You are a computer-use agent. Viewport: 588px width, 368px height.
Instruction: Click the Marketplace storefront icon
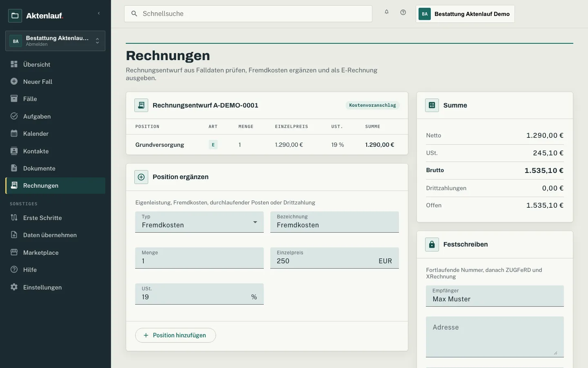click(x=14, y=252)
